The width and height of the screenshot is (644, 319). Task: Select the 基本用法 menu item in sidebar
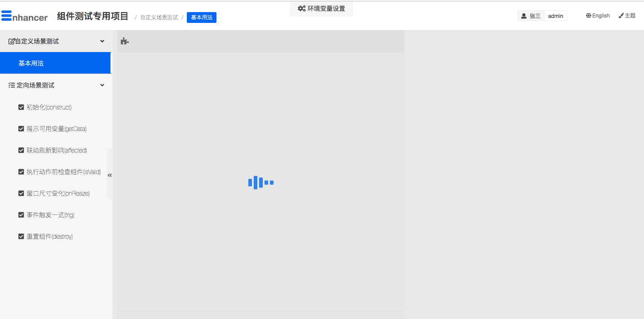(x=31, y=63)
